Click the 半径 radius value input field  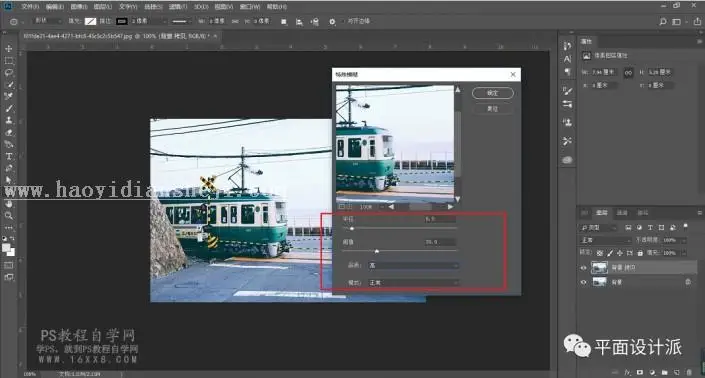tap(439, 219)
